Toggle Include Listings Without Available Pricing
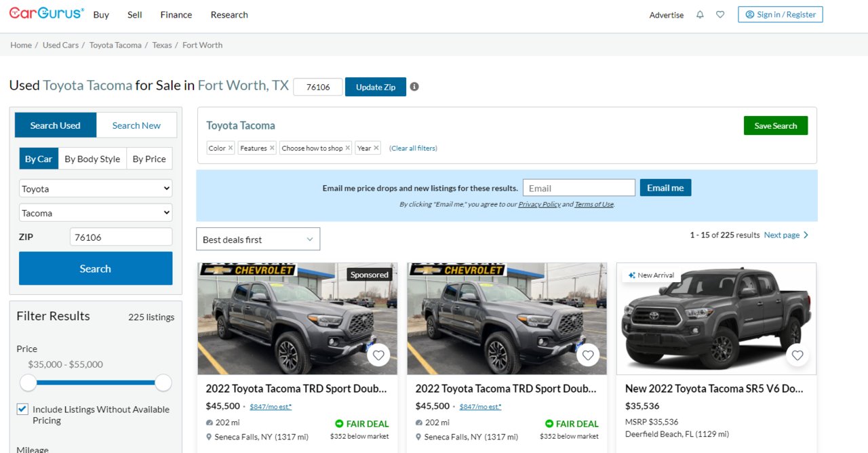 coord(22,409)
